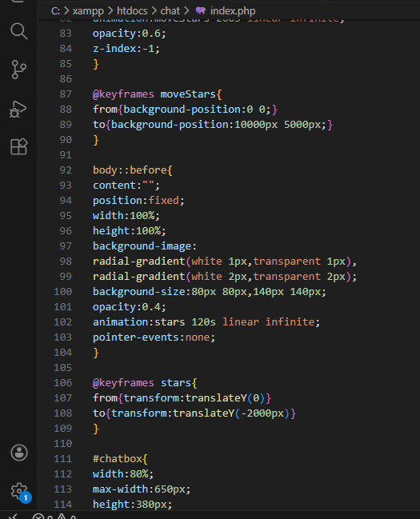Place cursor on 'pointer-events:none;' line
420x519 pixels.
point(154,337)
